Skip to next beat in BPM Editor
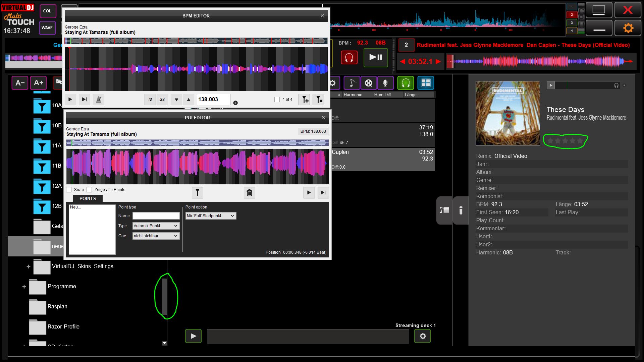 (x=84, y=100)
